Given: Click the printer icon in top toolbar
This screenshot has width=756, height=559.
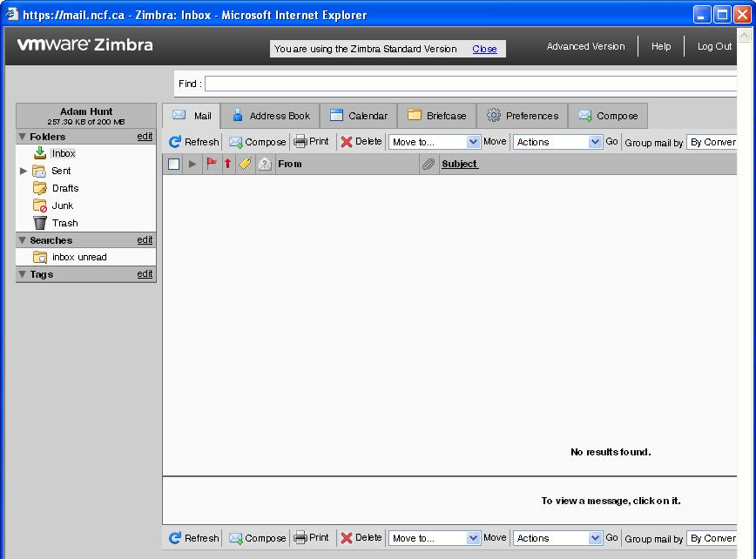Looking at the screenshot, I should [x=300, y=142].
